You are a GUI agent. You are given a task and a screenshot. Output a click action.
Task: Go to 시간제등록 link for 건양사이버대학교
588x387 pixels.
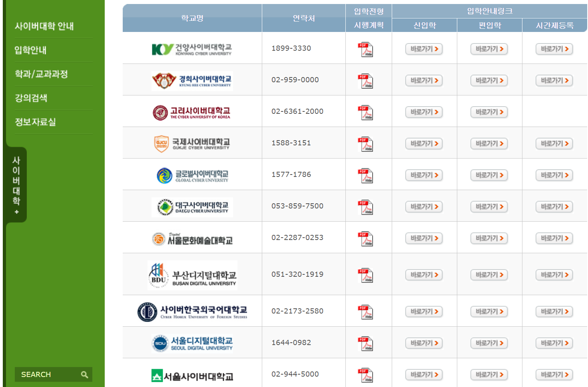(554, 49)
